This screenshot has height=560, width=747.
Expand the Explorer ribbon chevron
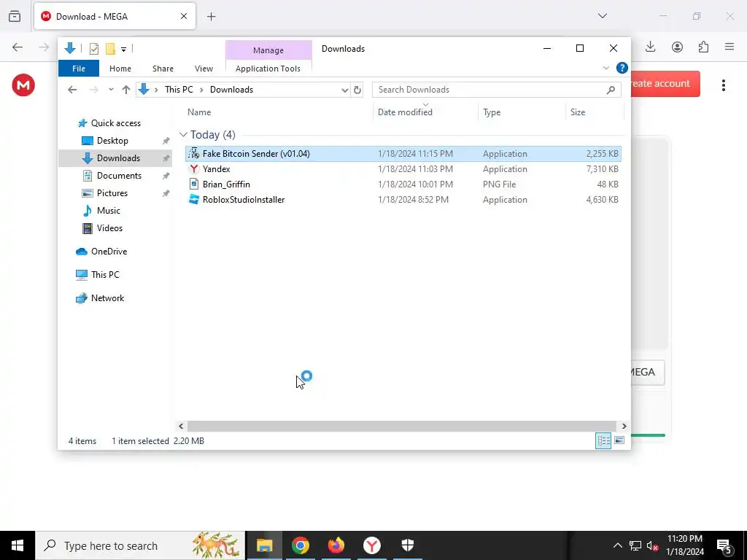tap(606, 68)
